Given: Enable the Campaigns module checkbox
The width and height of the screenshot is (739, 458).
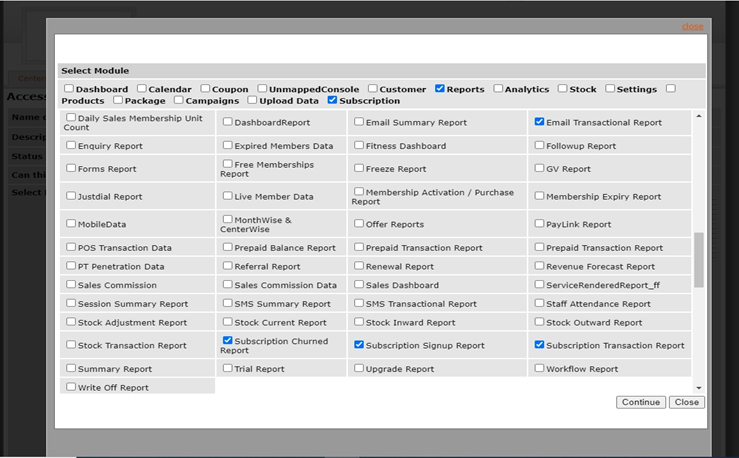Looking at the screenshot, I should coord(178,100).
